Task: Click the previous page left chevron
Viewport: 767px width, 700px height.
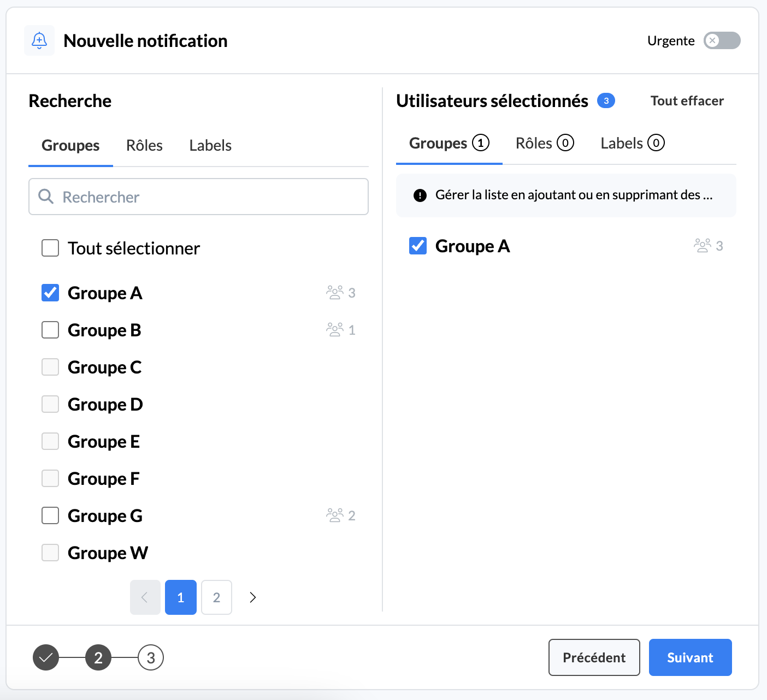Action: [x=145, y=597]
